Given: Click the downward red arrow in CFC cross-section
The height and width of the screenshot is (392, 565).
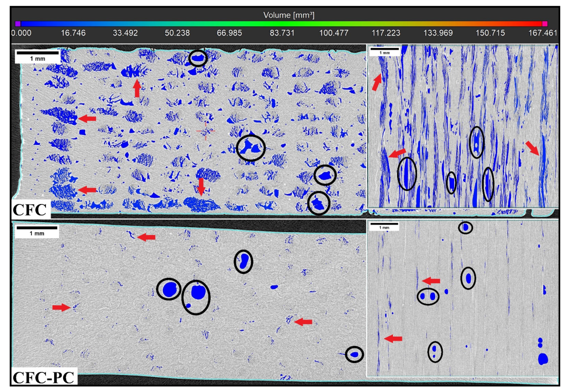Looking at the screenshot, I should point(201,187).
